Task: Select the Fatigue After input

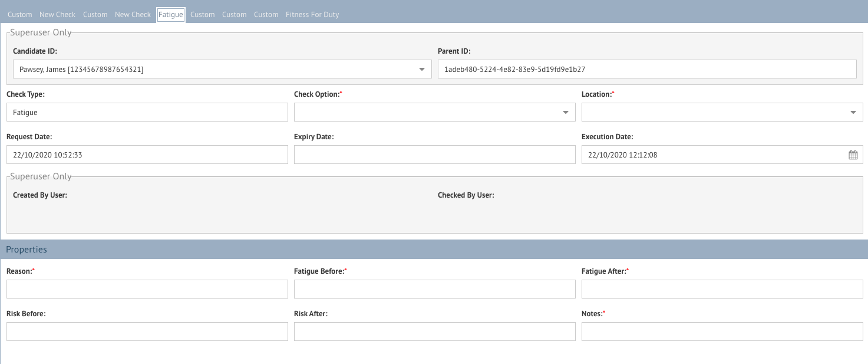Action: pyautogui.click(x=722, y=289)
